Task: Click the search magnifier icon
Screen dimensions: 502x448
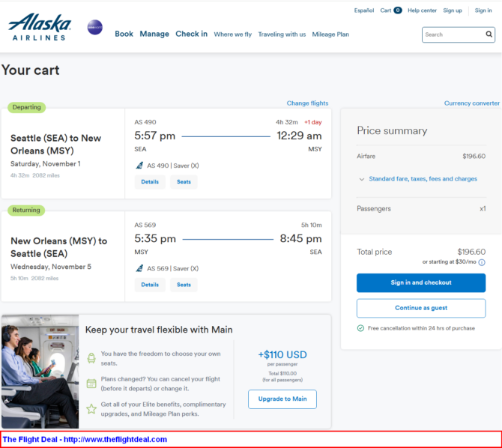Action: [x=489, y=34]
